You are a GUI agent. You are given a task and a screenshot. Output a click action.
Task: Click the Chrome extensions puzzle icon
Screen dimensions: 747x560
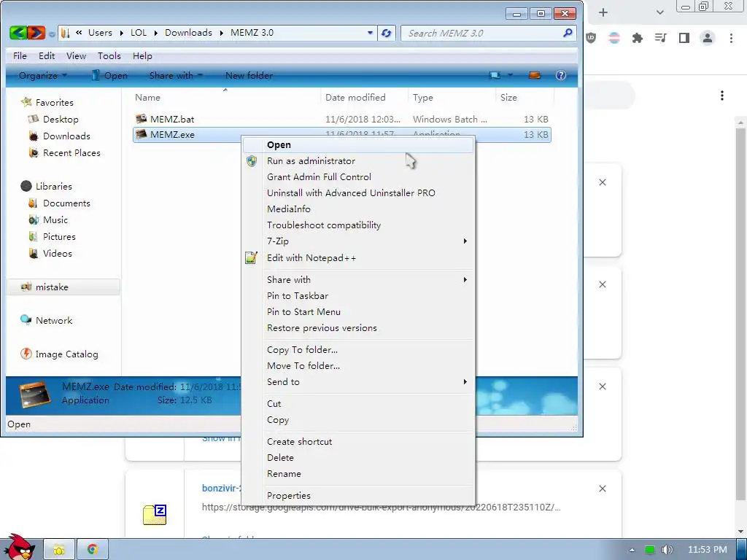pyautogui.click(x=637, y=38)
